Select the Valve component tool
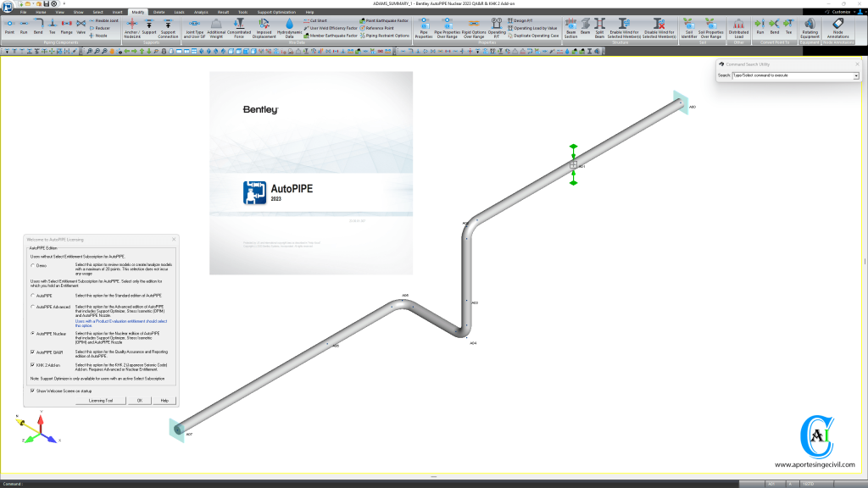The height and width of the screenshot is (488, 868). click(81, 26)
